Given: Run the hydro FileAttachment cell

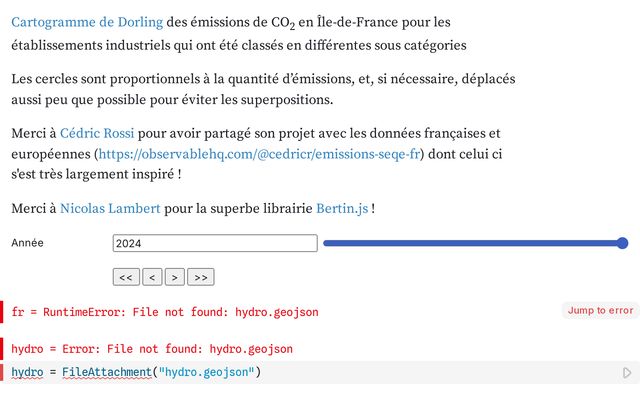Looking at the screenshot, I should click(627, 373).
